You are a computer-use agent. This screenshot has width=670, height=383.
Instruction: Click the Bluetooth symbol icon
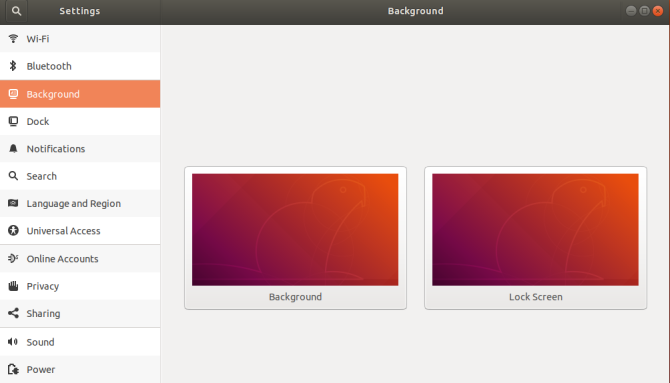point(13,66)
